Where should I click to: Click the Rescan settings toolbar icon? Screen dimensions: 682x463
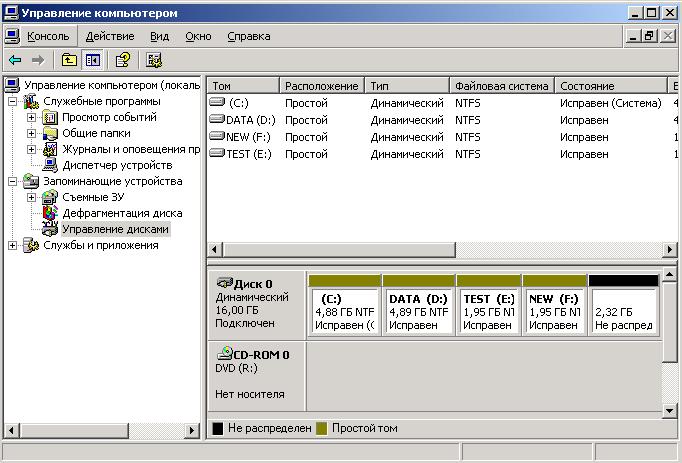click(x=154, y=60)
